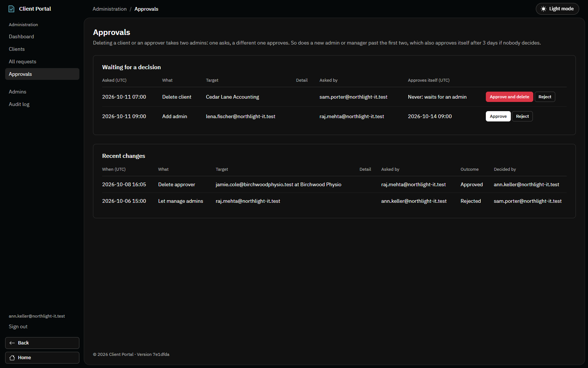Click the 'Recent changes' heading
This screenshot has height=368, width=588.
tap(123, 156)
